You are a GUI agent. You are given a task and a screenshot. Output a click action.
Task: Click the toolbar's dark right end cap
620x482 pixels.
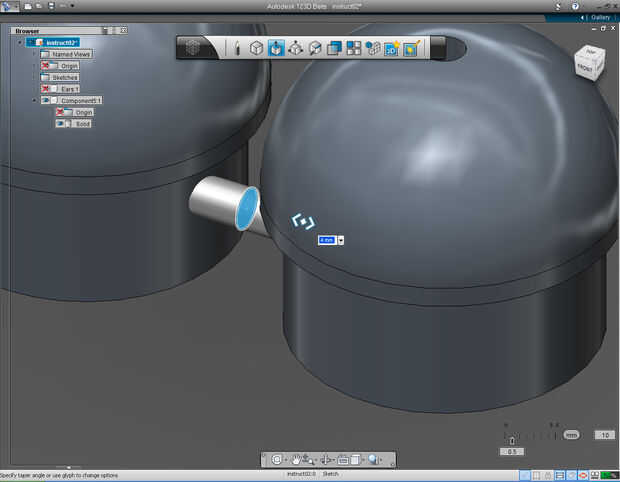tap(438, 48)
